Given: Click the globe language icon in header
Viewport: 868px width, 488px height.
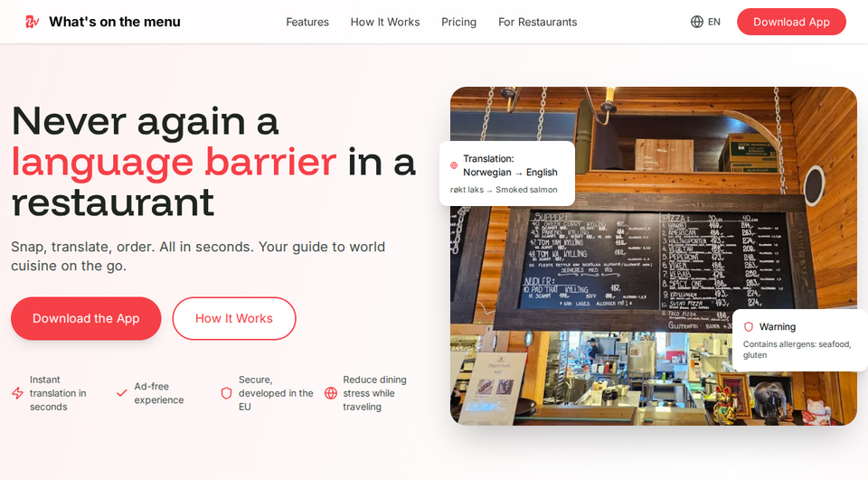Looking at the screenshot, I should [x=697, y=22].
